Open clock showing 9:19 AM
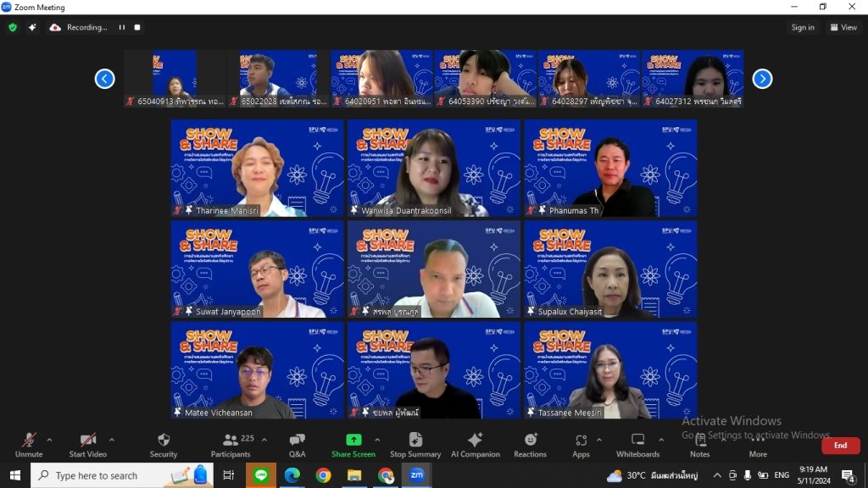Viewport: 868px width, 488px height. coord(814,475)
